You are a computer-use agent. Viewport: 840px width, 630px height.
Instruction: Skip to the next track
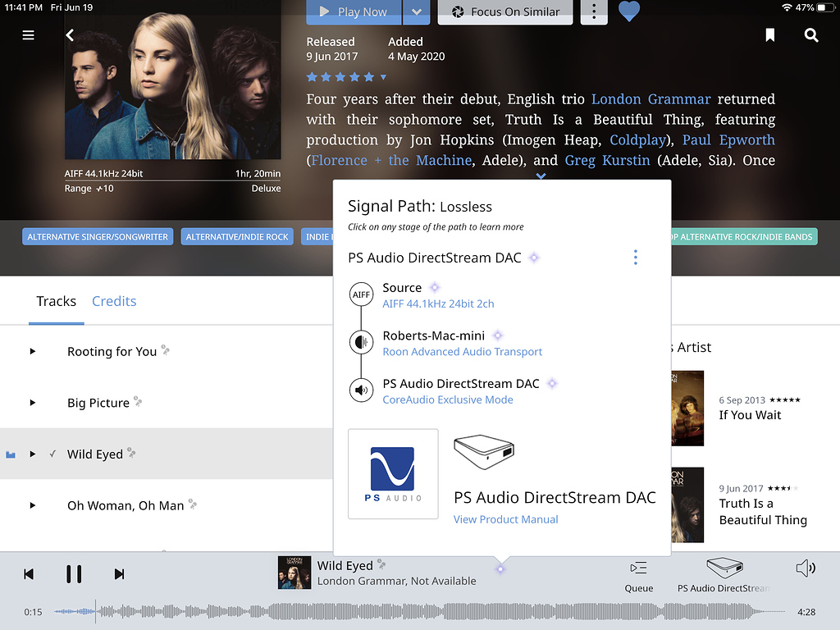click(119, 573)
